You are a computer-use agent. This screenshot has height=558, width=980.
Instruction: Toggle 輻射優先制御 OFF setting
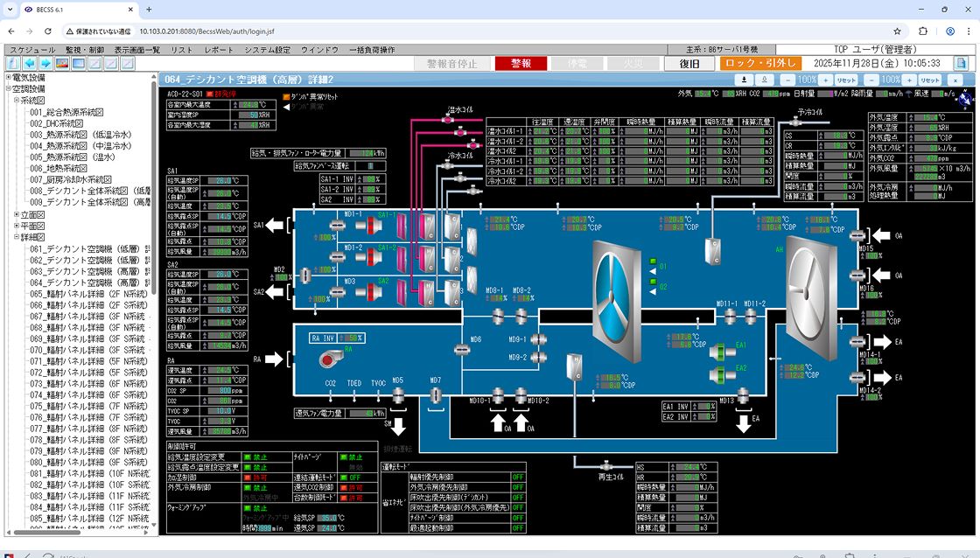517,477
